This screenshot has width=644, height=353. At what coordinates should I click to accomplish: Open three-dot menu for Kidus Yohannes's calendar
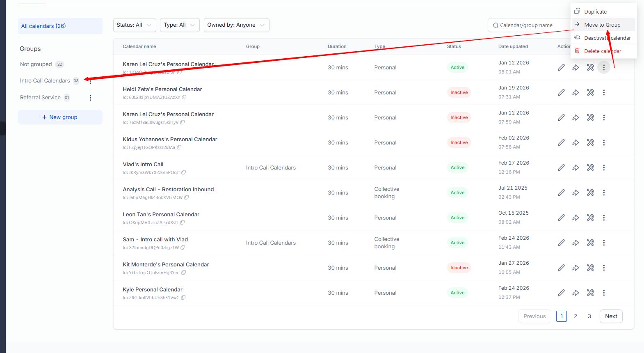point(603,143)
